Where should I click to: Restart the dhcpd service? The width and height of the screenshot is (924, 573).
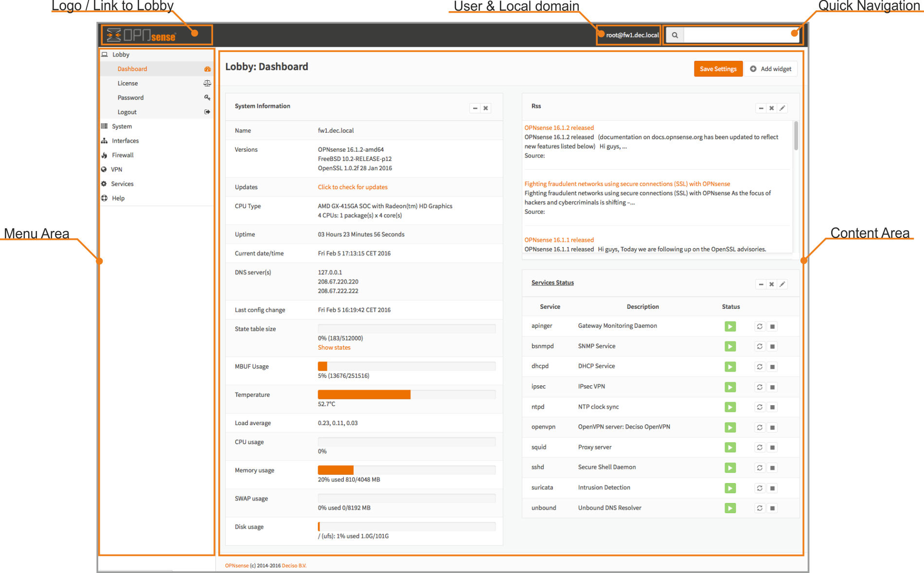coord(760,367)
